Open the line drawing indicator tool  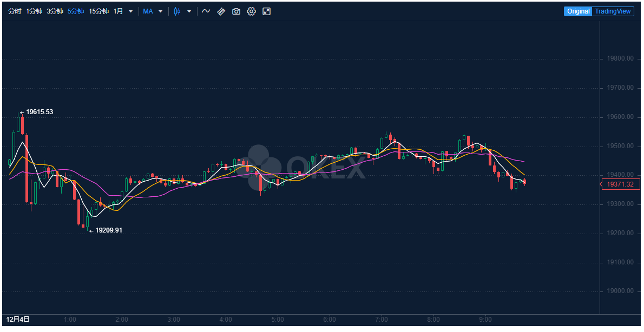[206, 11]
